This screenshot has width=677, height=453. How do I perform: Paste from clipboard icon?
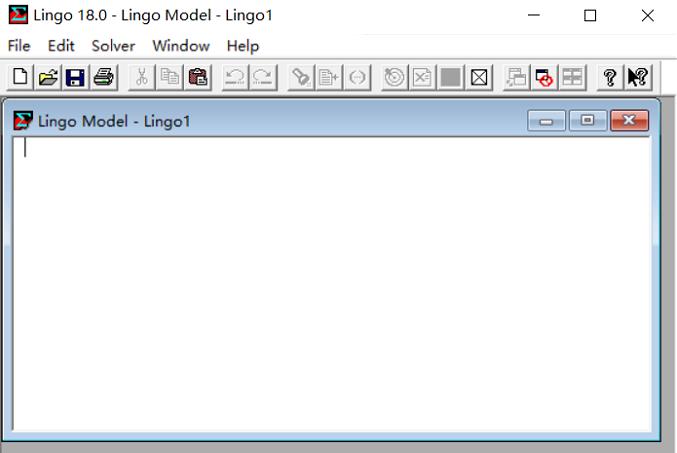tap(198, 77)
